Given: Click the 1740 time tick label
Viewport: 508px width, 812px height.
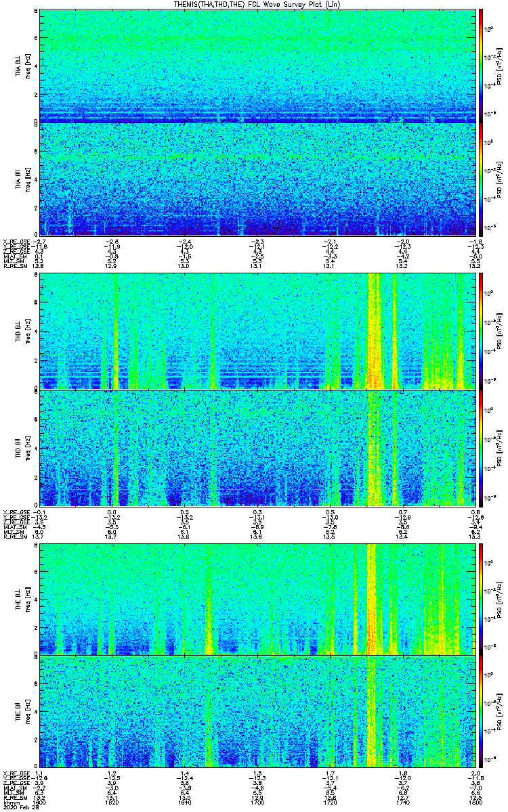Looking at the screenshot, I should 402,803.
